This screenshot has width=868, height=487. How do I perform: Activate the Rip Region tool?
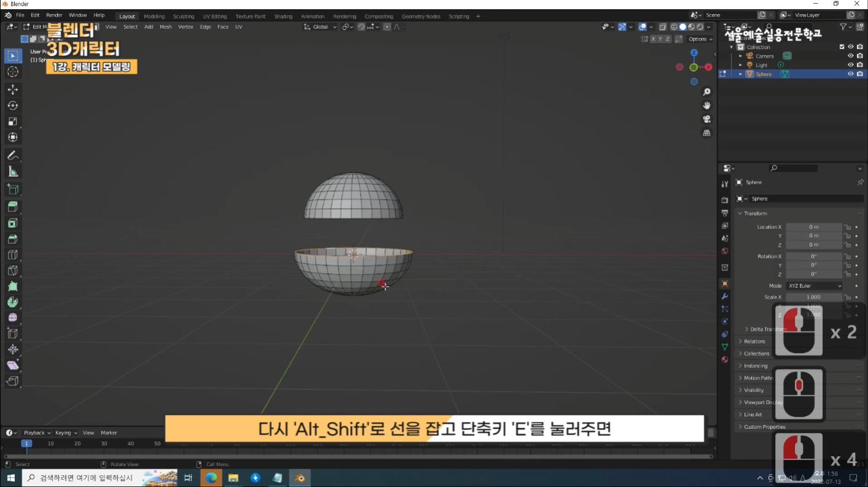click(x=13, y=381)
